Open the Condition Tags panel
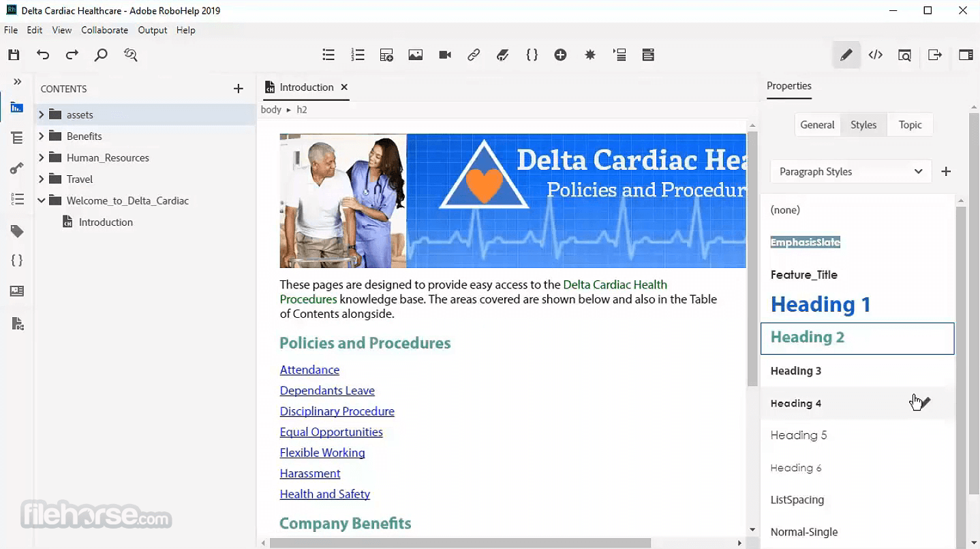980x549 pixels. click(x=17, y=231)
